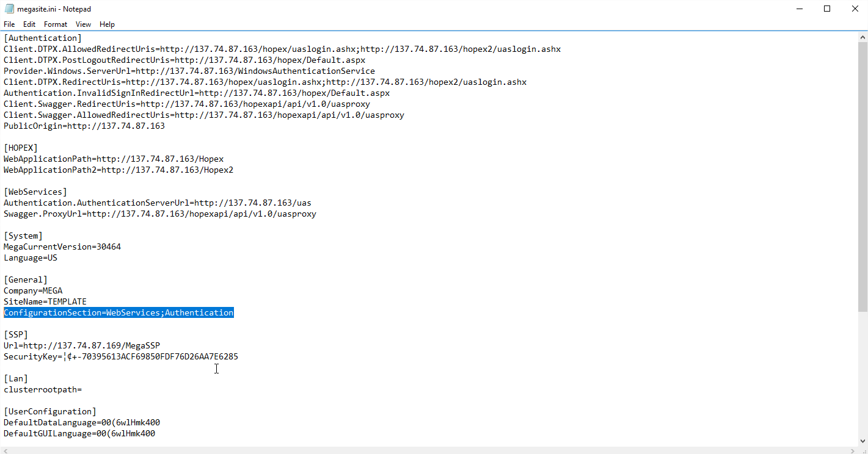Maximize the Notepad window
Viewport: 868px width, 454px height.
[x=827, y=9]
